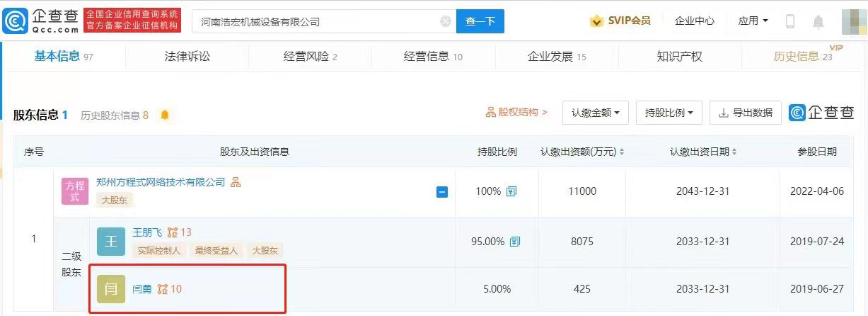868x316 pixels.
Task: Expand 认缴金额 dropdown
Action: tap(596, 113)
